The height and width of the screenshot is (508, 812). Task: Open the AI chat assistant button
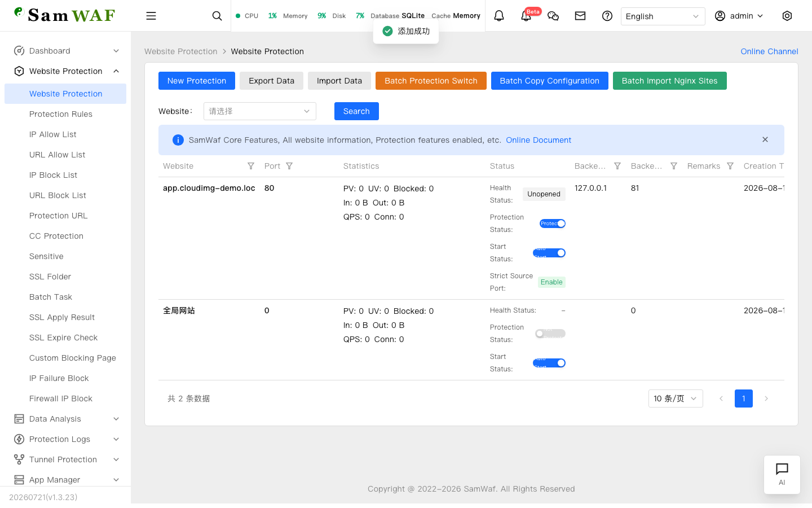[782, 475]
